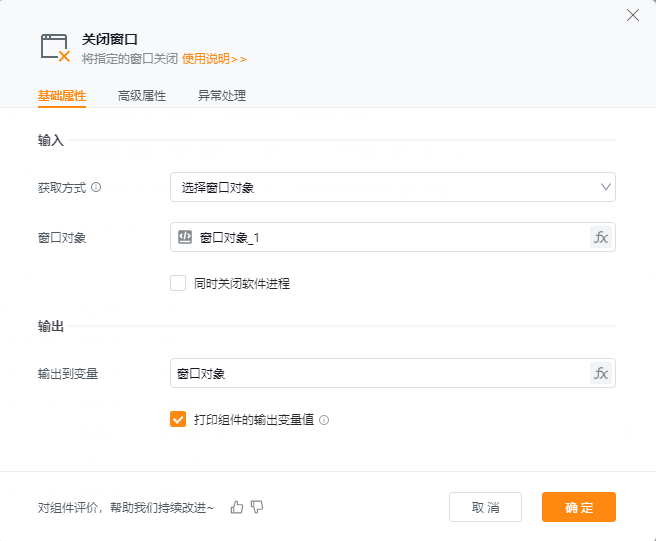
Task: Click the 取消 button
Action: coord(485,507)
